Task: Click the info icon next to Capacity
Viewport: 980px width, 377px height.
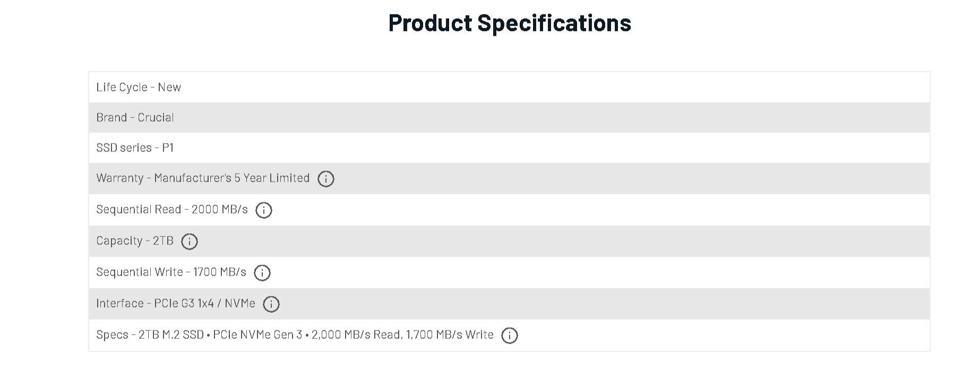Action: coord(190,242)
